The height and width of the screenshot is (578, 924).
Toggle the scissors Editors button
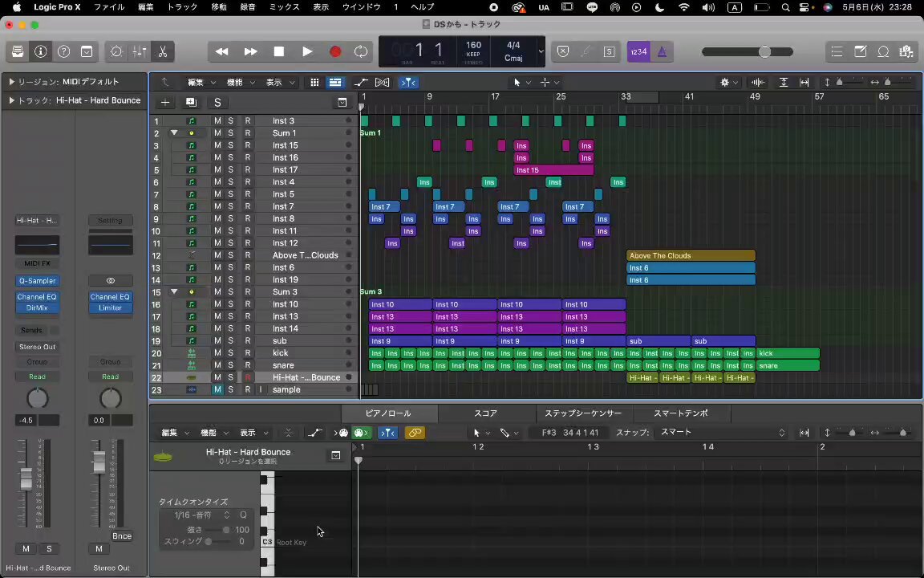pyautogui.click(x=163, y=52)
